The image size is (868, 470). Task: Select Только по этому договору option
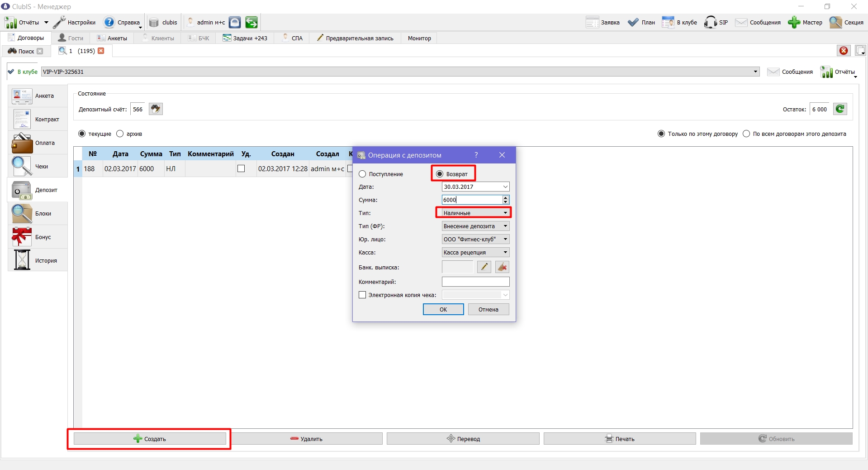coord(661,134)
